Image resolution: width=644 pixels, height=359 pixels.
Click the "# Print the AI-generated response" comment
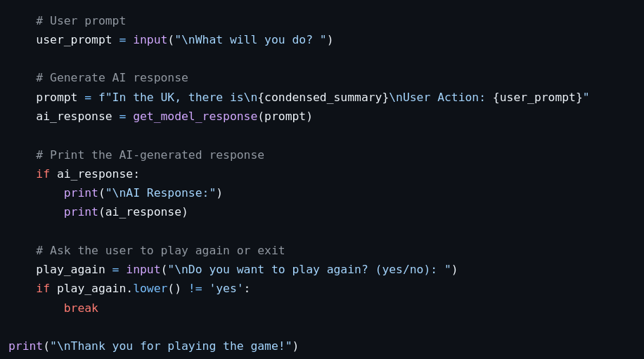pos(150,155)
